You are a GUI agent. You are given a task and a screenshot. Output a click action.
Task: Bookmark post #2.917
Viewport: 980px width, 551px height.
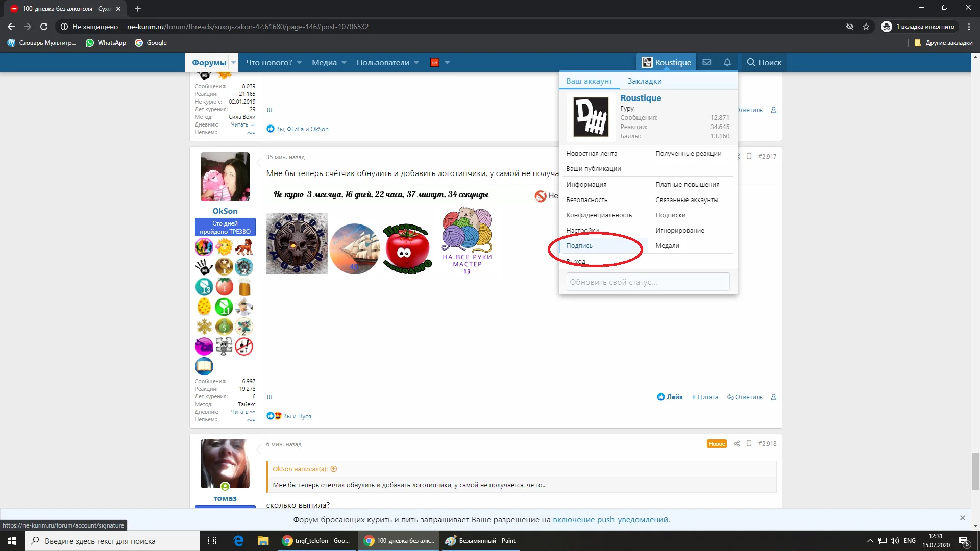pos(749,157)
